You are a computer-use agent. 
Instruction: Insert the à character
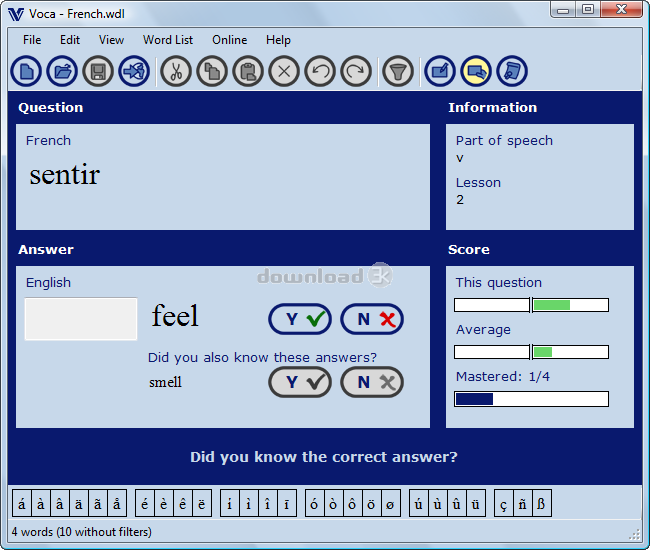point(41,504)
